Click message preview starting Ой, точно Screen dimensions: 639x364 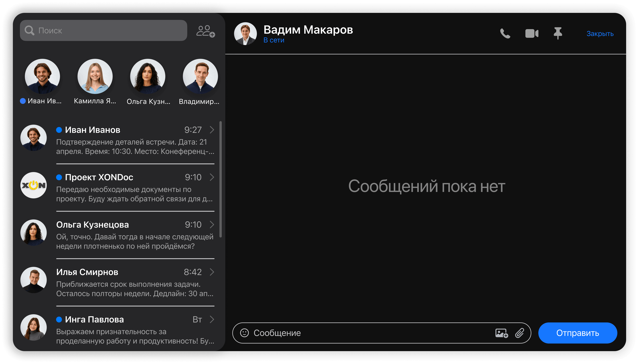135,242
